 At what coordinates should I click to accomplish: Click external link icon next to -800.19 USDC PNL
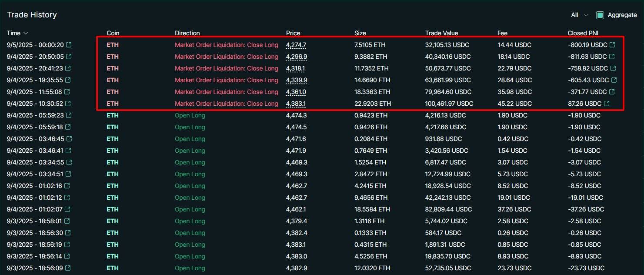[612, 45]
